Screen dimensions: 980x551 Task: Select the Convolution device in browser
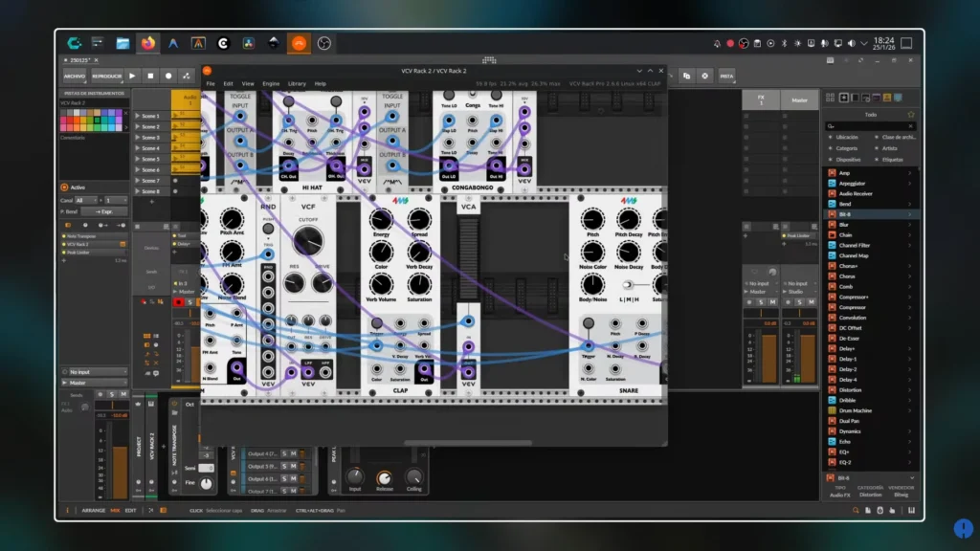[869, 318]
